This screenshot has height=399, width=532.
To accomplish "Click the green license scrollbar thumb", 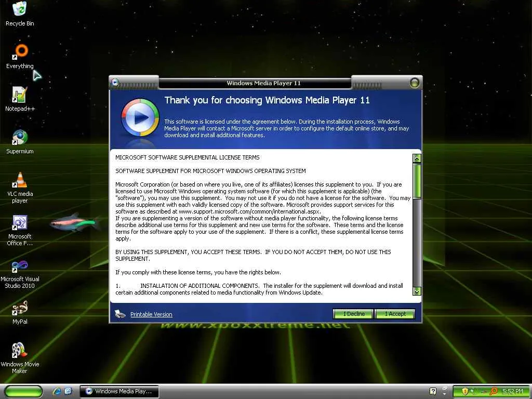I will (x=417, y=180).
